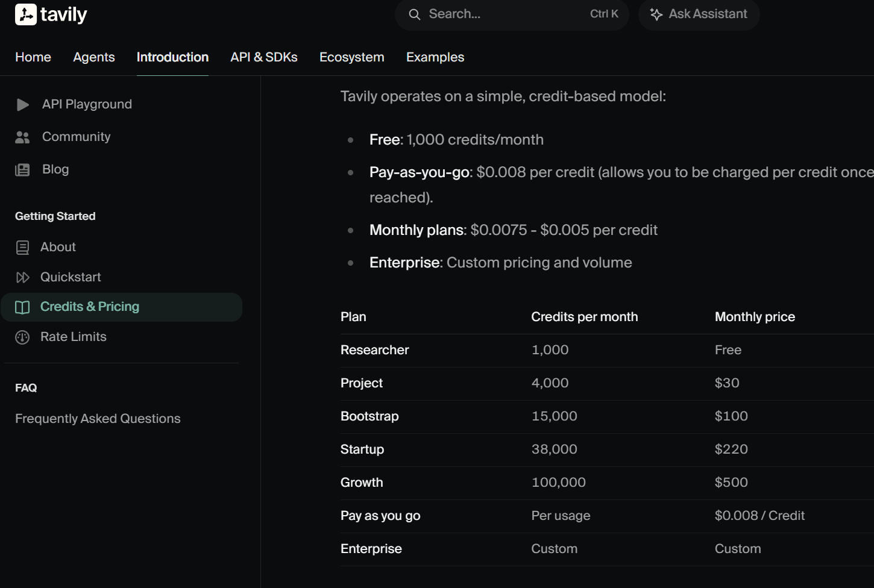Click the Enterprise custom pricing bullet
The width and height of the screenshot is (874, 588).
pos(501,263)
